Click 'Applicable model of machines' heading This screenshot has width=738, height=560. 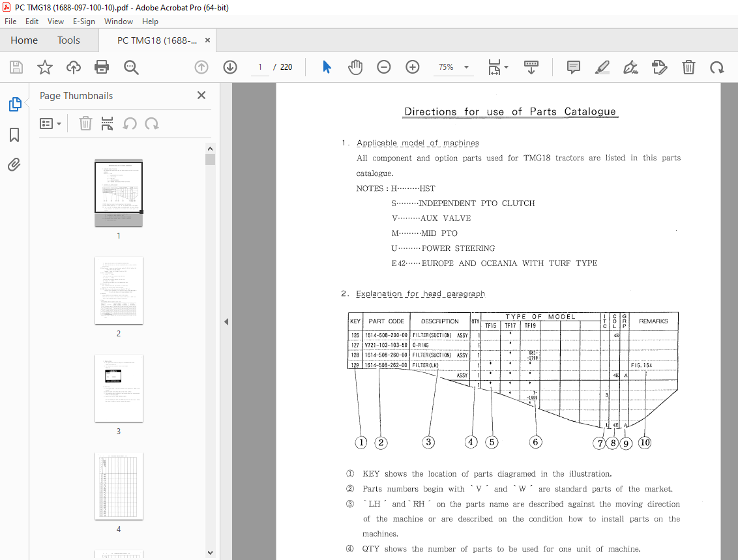coord(417,143)
